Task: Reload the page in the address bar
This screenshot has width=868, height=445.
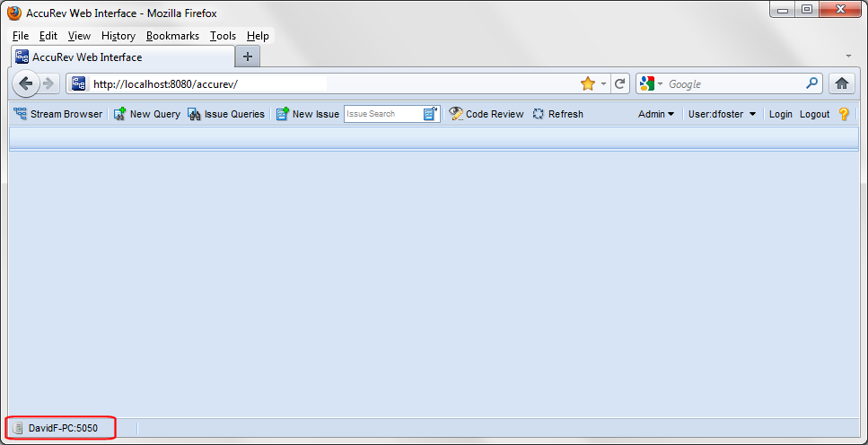Action: click(619, 83)
